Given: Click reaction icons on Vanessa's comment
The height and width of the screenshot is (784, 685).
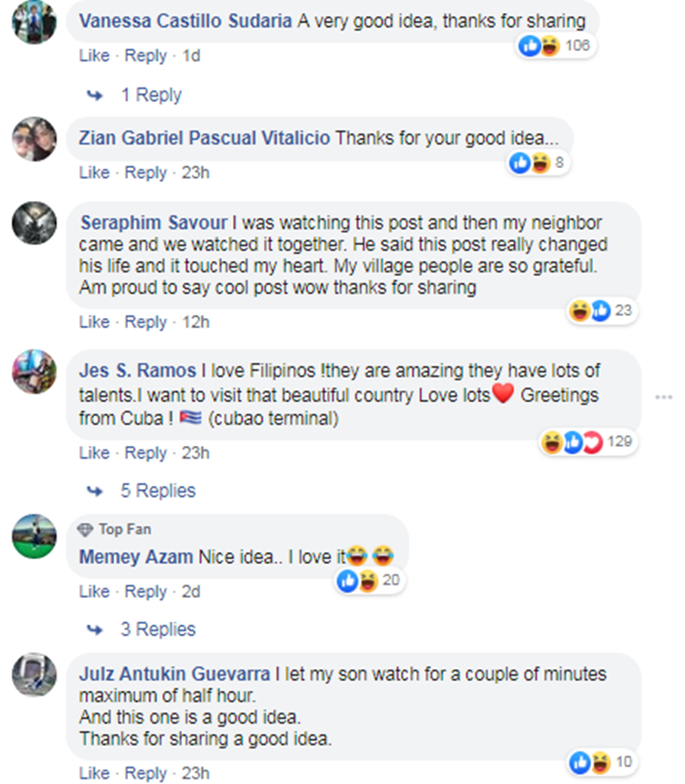Looking at the screenshot, I should point(539,46).
